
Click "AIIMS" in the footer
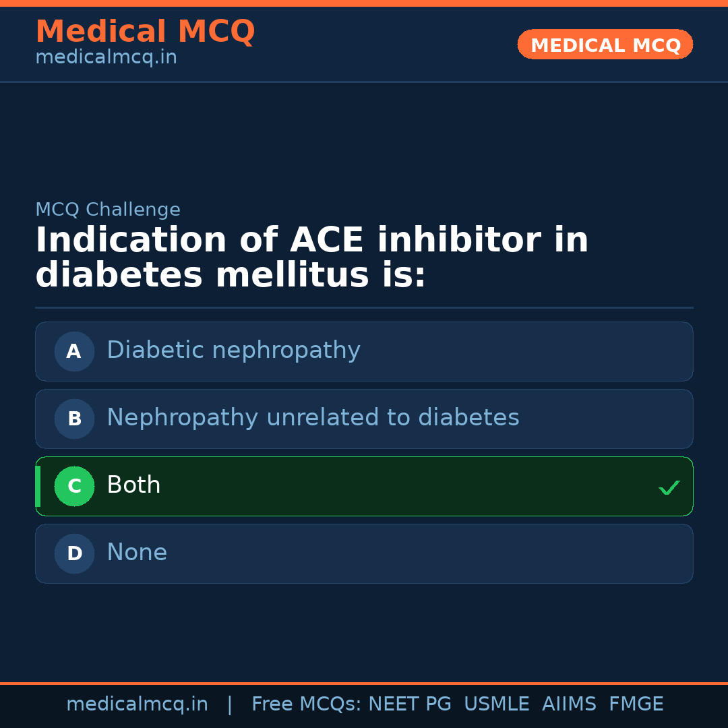click(568, 704)
